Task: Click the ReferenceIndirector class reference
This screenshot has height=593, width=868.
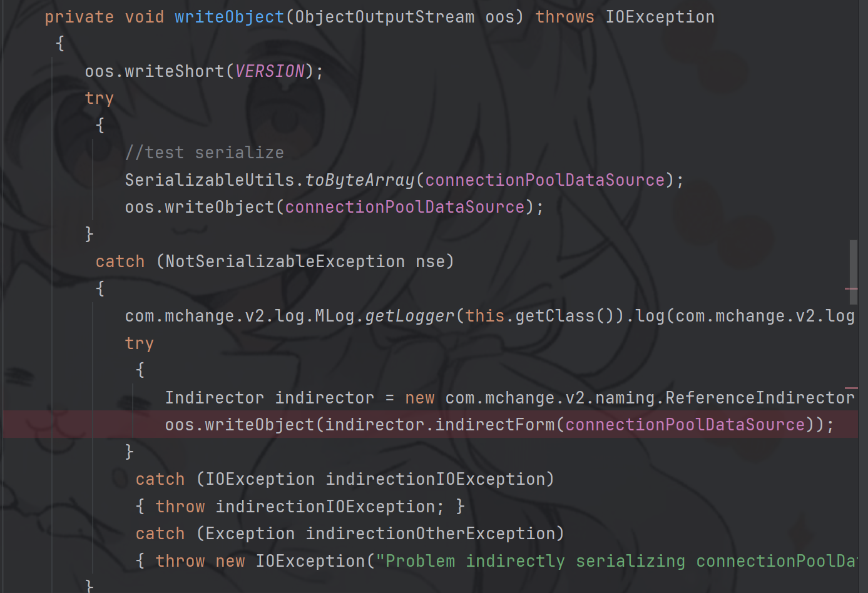Action: coord(759,398)
